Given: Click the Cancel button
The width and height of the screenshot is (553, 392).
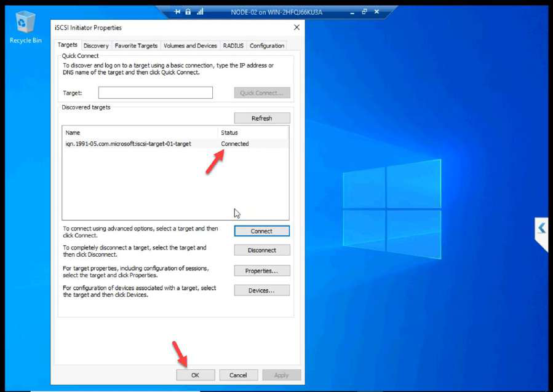Looking at the screenshot, I should coord(239,375).
